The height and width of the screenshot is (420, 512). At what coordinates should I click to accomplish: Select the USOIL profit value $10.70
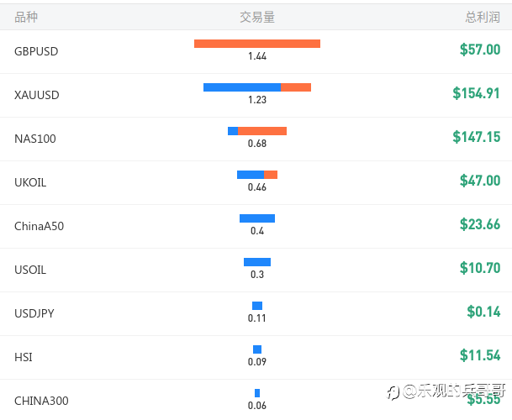tap(480, 268)
